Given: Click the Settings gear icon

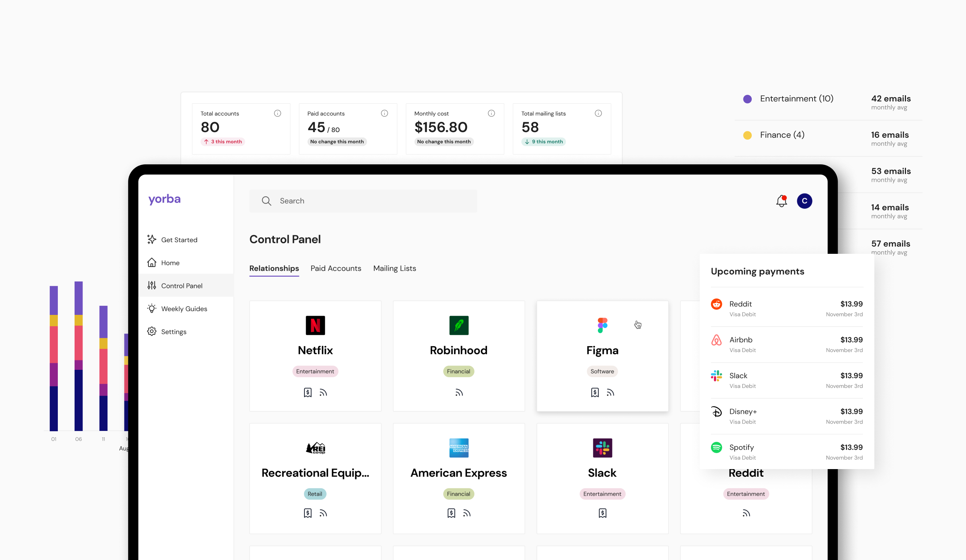Looking at the screenshot, I should [x=152, y=332].
